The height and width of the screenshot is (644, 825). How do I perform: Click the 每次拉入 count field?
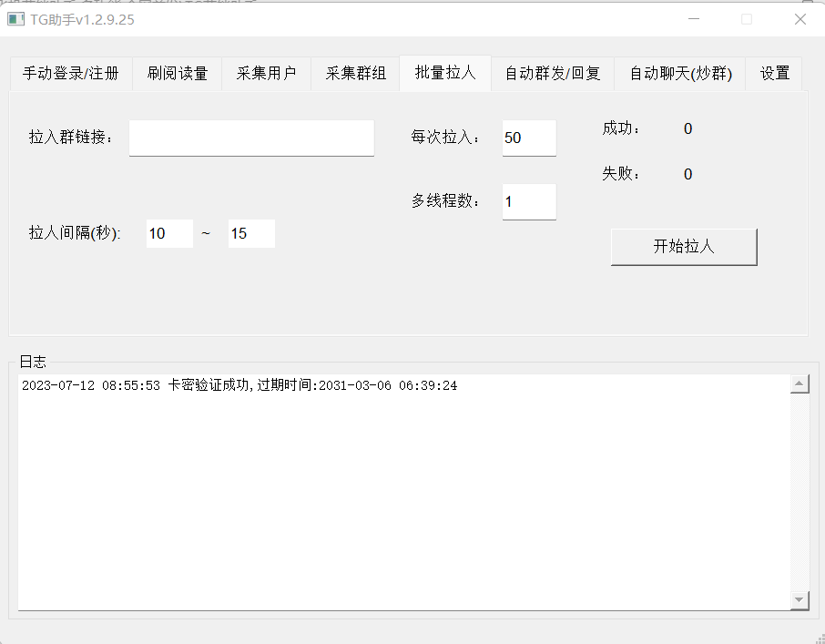528,138
